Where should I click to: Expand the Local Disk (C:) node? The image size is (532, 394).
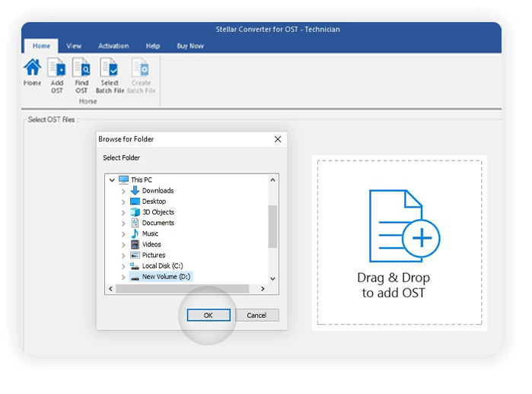(x=123, y=266)
